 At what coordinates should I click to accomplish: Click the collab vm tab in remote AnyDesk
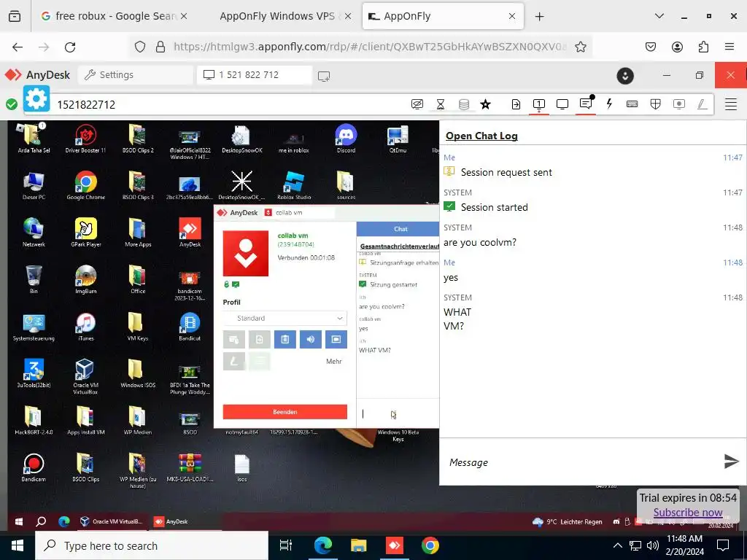[298, 213]
